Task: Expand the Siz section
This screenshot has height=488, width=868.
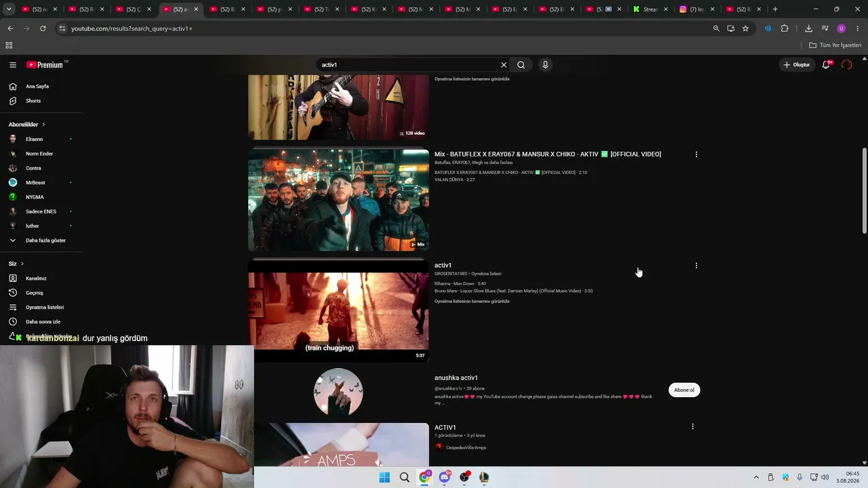Action: tap(16, 264)
